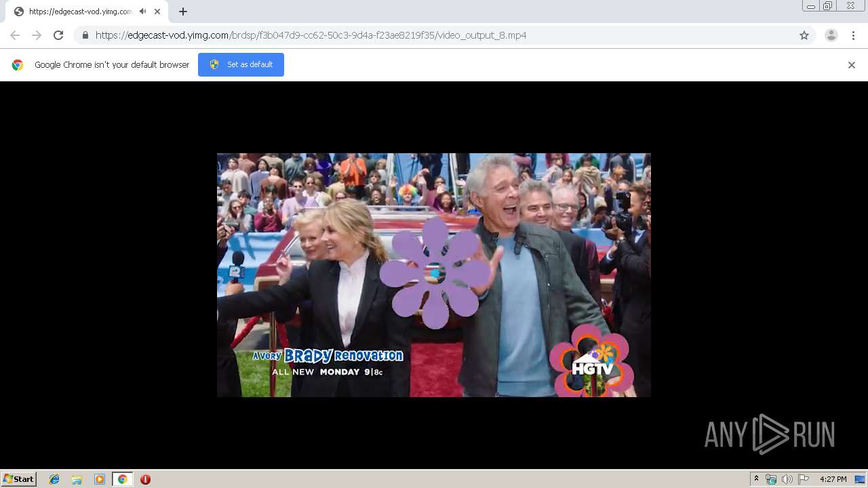Bookmark this page with the star icon

804,35
